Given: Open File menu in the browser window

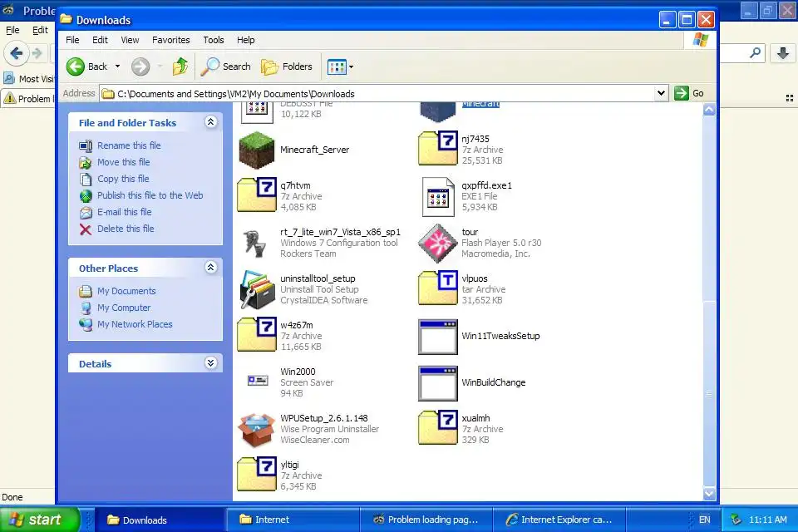Looking at the screenshot, I should point(12,30).
